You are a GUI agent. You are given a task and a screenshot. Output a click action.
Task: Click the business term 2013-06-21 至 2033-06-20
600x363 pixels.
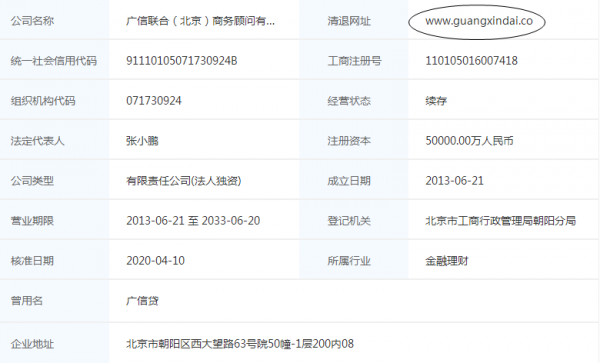[193, 221]
